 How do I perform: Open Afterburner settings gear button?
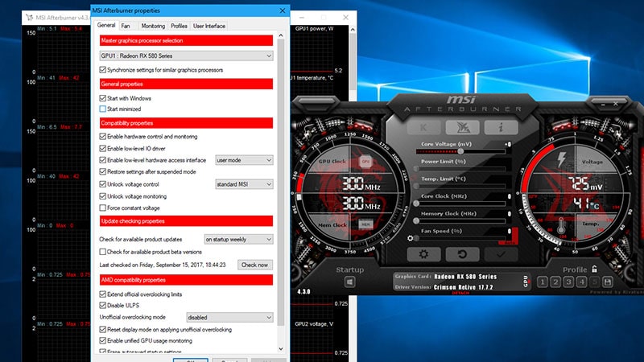(423, 254)
